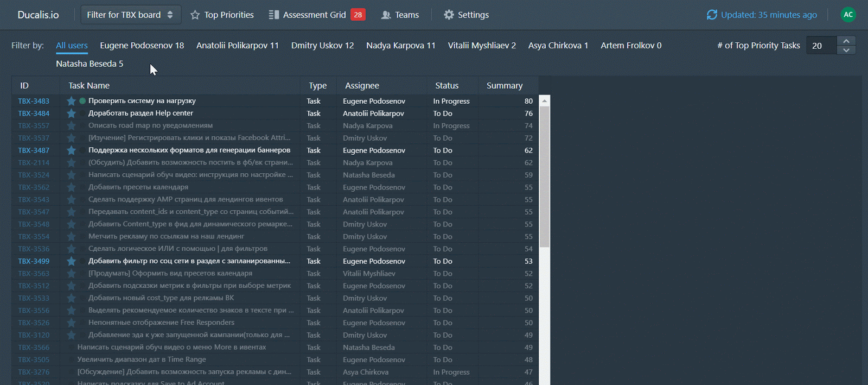The height and width of the screenshot is (385, 868).
Task: Click the Top Priority Tasks number field
Action: tap(821, 46)
